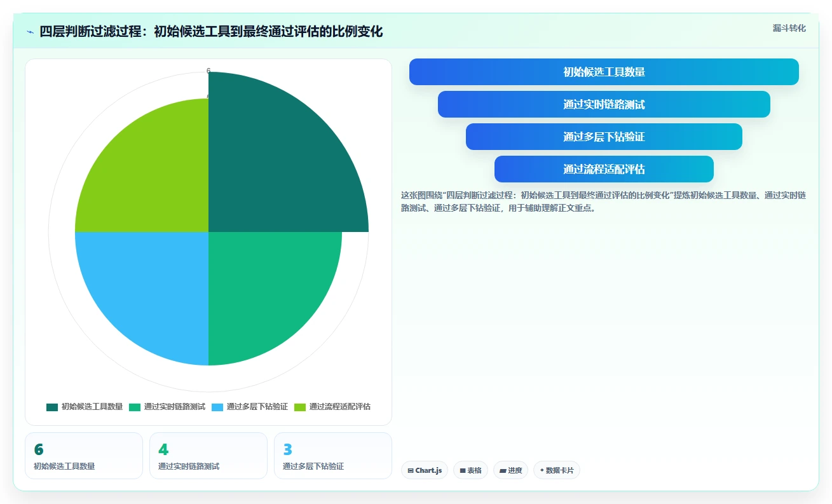Click the 表格 tag
832x504 pixels.
point(470,470)
